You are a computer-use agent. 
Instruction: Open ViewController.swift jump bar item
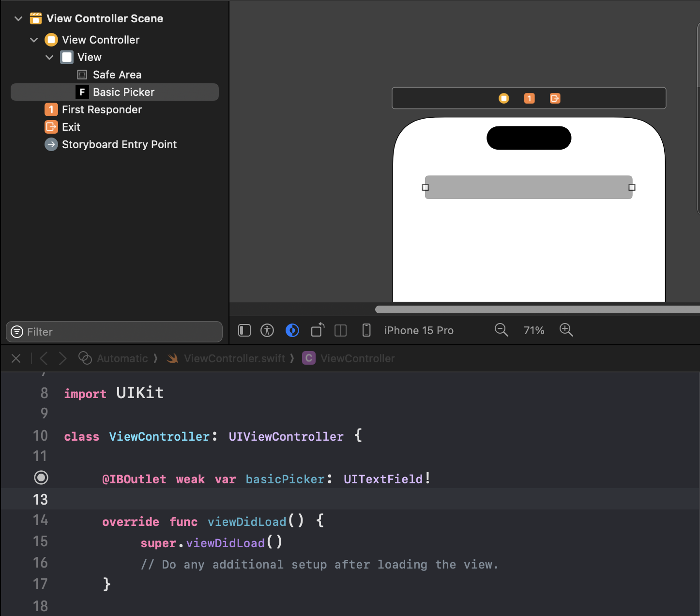pyautogui.click(x=235, y=358)
